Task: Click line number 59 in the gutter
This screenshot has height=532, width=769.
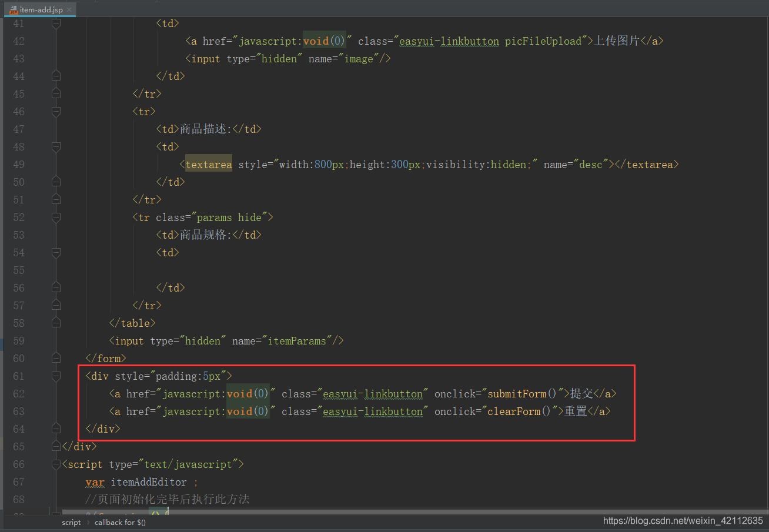Action: pos(18,341)
